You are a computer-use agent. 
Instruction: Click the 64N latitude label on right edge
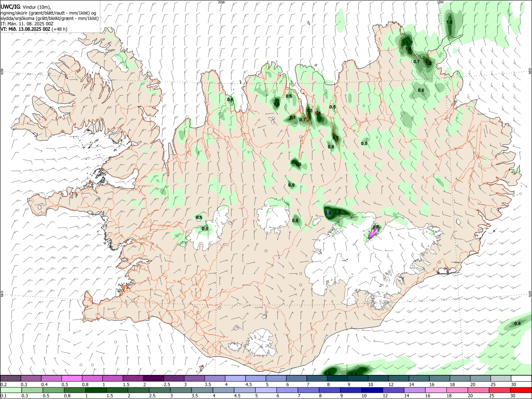click(x=530, y=294)
